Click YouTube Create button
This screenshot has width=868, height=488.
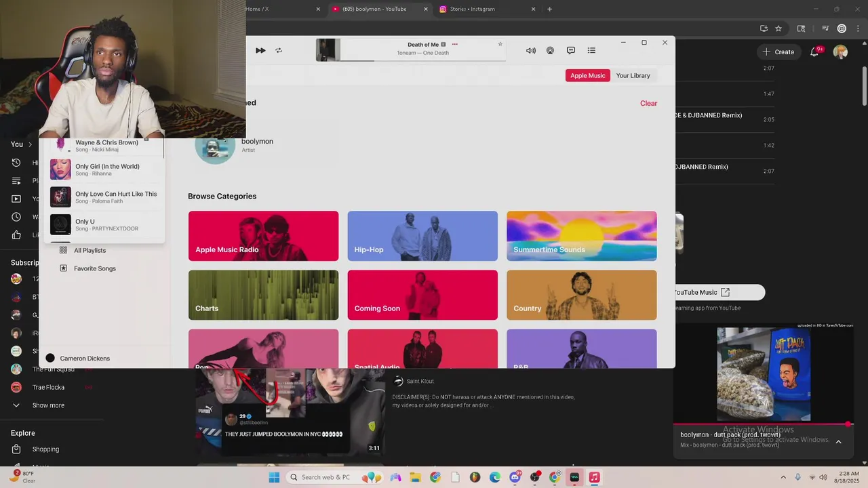(778, 52)
